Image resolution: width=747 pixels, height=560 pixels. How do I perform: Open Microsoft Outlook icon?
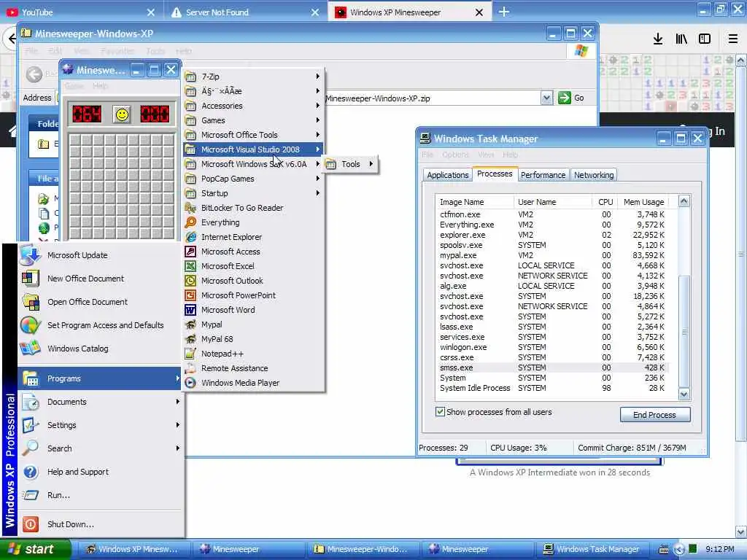coord(190,281)
